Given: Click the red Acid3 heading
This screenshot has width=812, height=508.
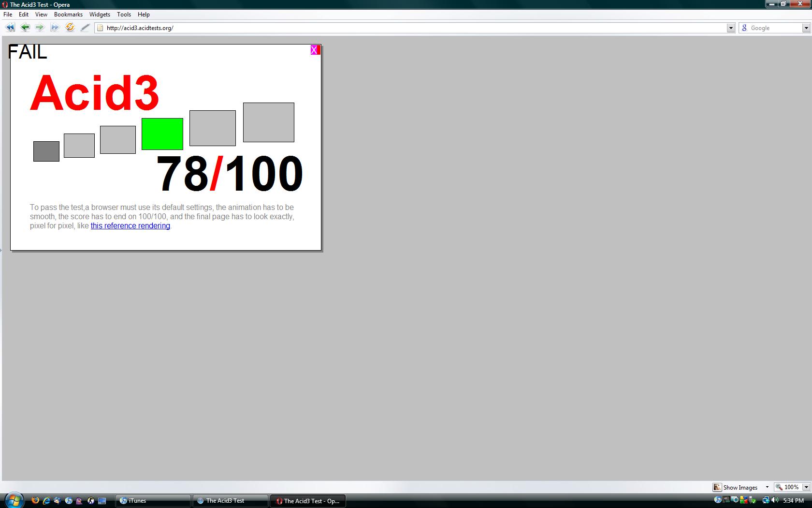Looking at the screenshot, I should [x=95, y=93].
